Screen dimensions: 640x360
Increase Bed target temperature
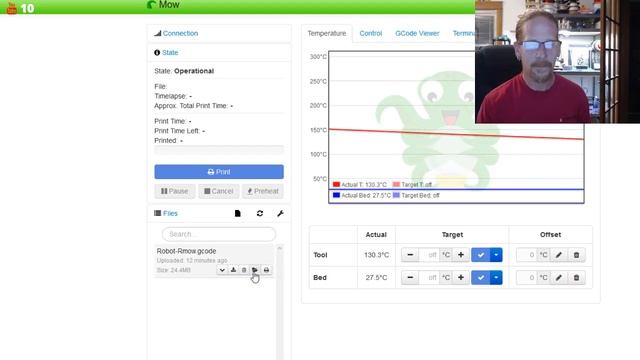(x=461, y=278)
